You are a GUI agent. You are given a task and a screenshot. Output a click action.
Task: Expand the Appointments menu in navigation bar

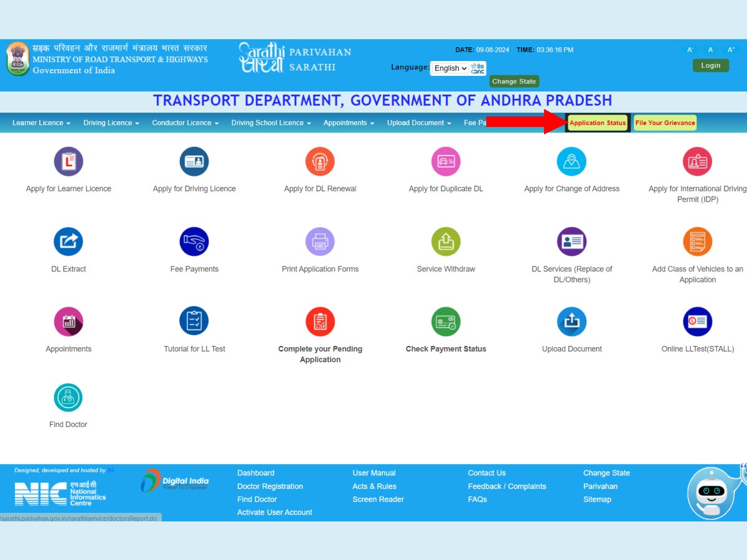tap(349, 123)
